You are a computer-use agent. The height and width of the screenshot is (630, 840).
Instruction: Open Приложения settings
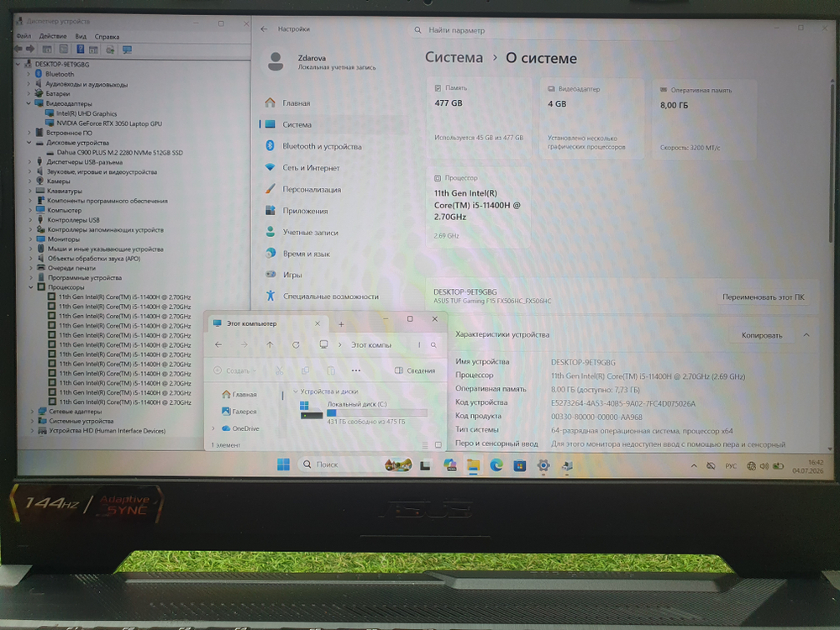pyautogui.click(x=306, y=211)
